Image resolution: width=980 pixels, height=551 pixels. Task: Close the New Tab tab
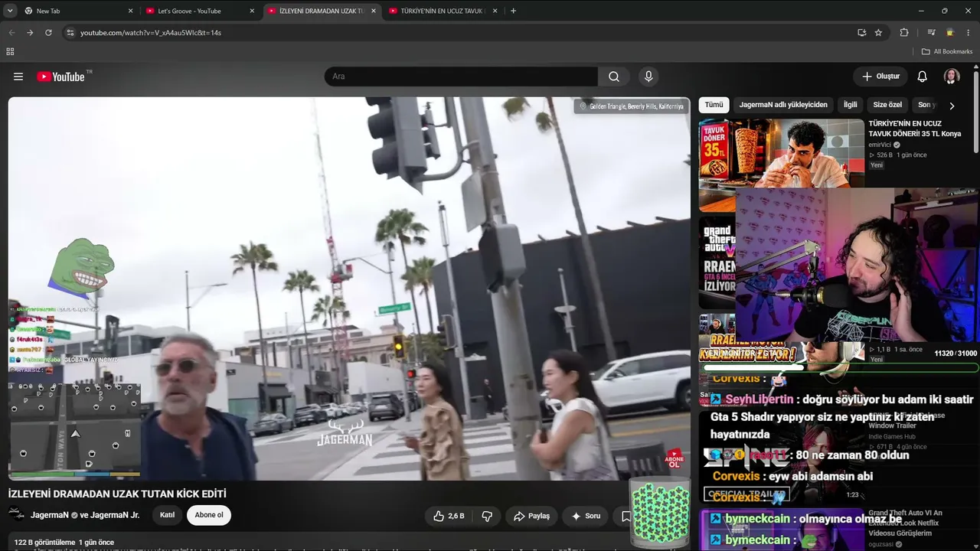pos(130,11)
